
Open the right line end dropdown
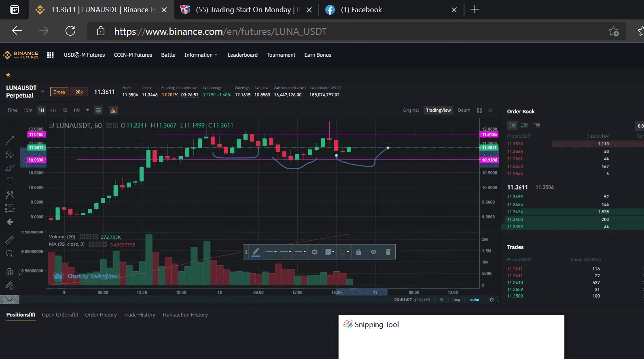(x=300, y=252)
